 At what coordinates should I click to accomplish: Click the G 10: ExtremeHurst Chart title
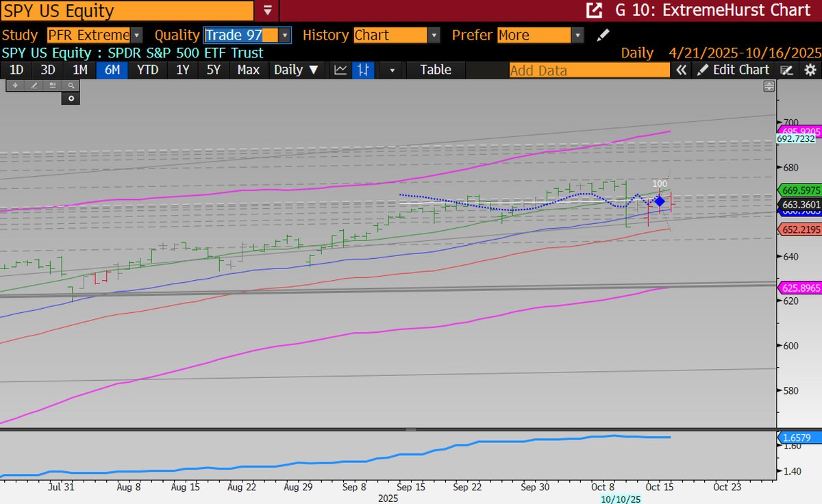tap(714, 11)
